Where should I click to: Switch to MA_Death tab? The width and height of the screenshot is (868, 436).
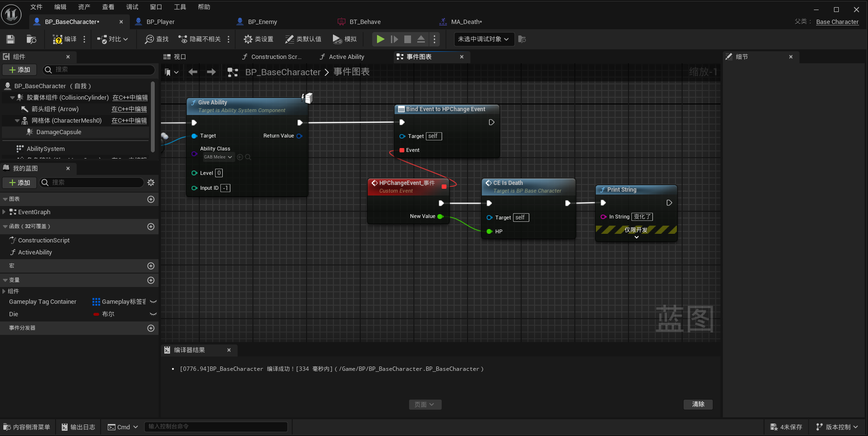(x=466, y=22)
